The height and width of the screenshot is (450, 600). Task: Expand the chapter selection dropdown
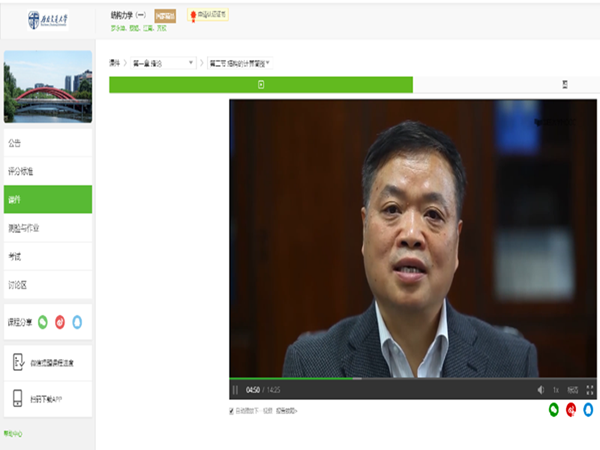coord(163,63)
